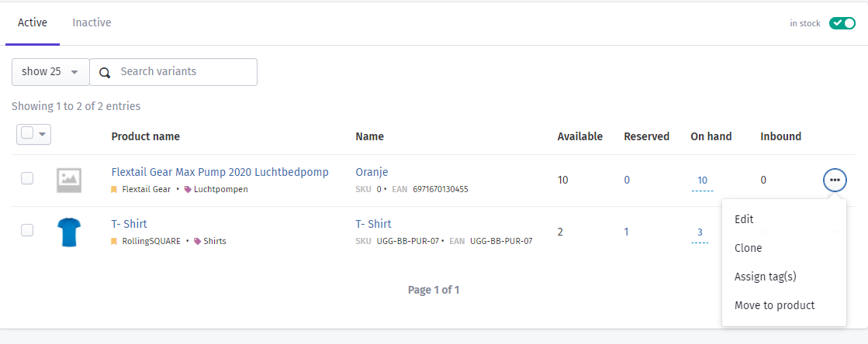Select Move to product menu entry
Image resolution: width=868 pixels, height=344 pixels.
(774, 305)
